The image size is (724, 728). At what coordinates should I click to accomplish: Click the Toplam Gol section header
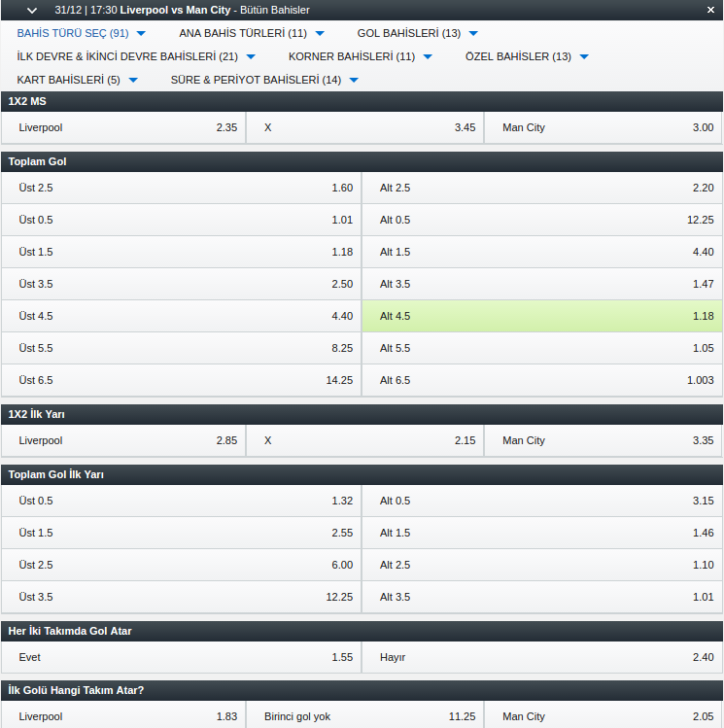362,161
